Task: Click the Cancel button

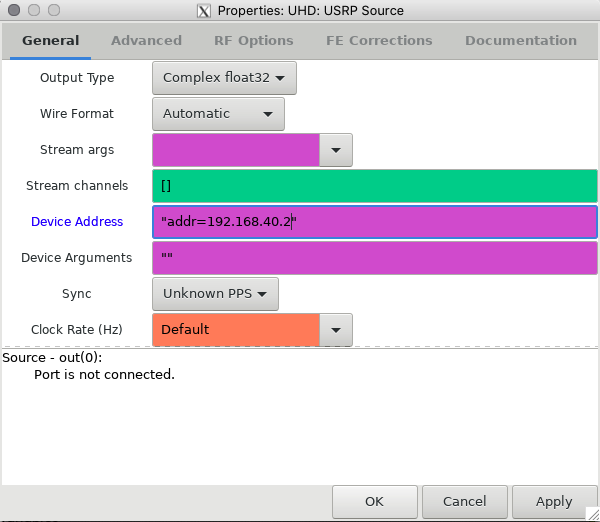Action: [x=465, y=501]
